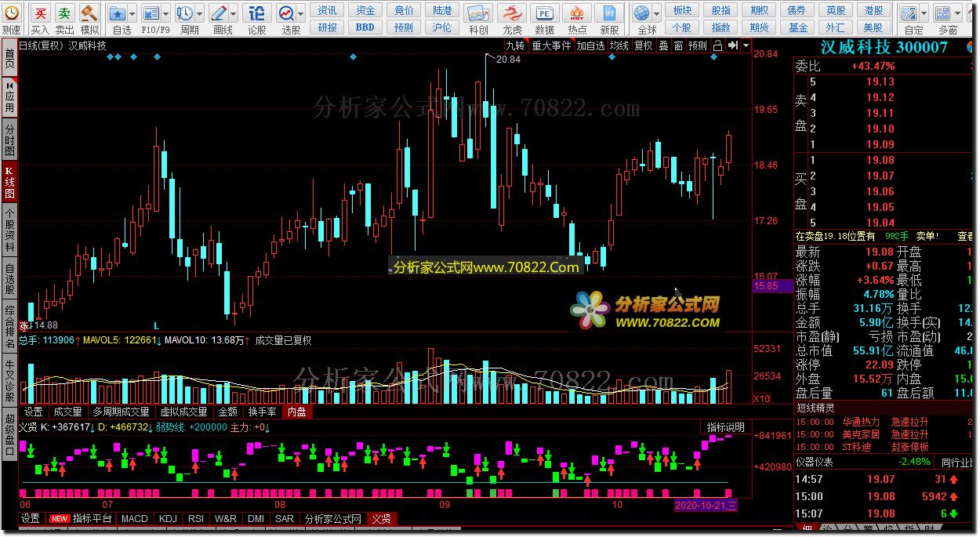The width and height of the screenshot is (980, 537).
Task: Expand the 多窗 multi-window dropdown arrow
Action: pyautogui.click(x=958, y=13)
